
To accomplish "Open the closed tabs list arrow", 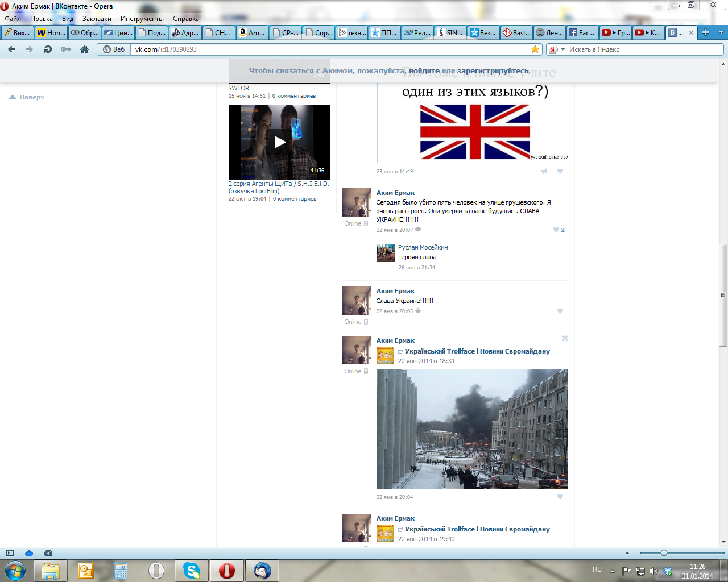I will (721, 32).
